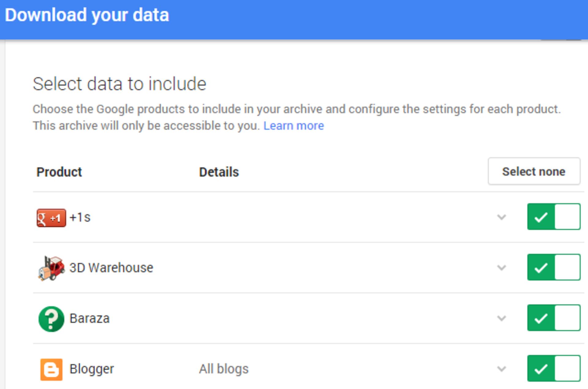This screenshot has height=389, width=588.
Task: Click the orange Blogger icon
Action: click(51, 369)
